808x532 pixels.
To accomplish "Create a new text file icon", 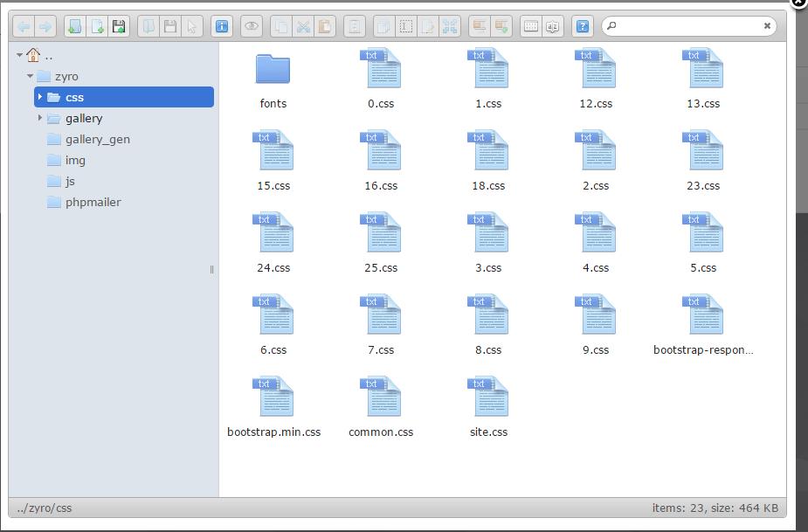I will click(97, 26).
